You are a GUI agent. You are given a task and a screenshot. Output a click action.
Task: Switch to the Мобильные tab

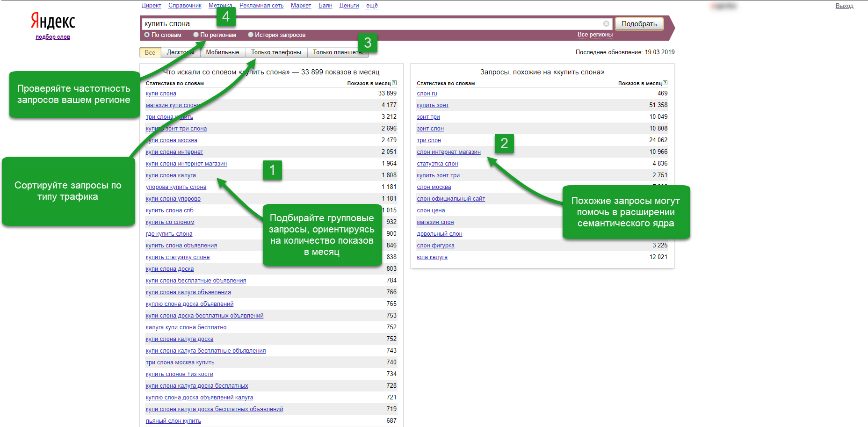pos(223,52)
